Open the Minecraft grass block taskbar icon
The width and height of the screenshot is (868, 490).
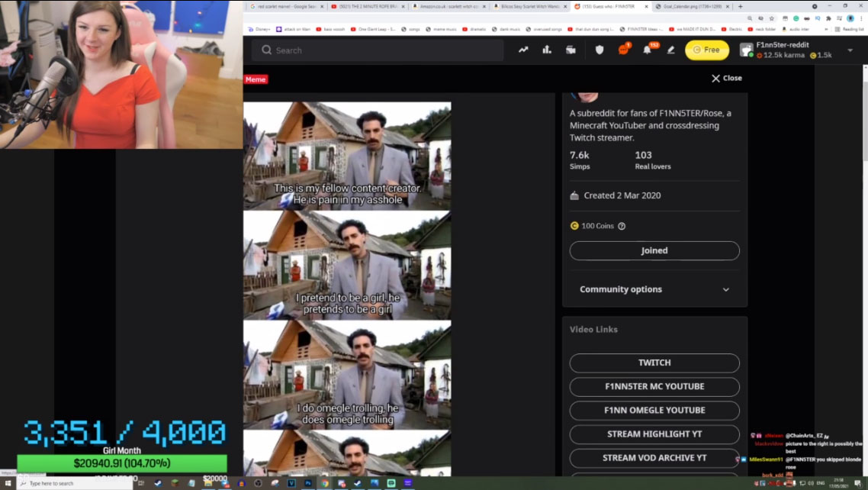pyautogui.click(x=175, y=483)
